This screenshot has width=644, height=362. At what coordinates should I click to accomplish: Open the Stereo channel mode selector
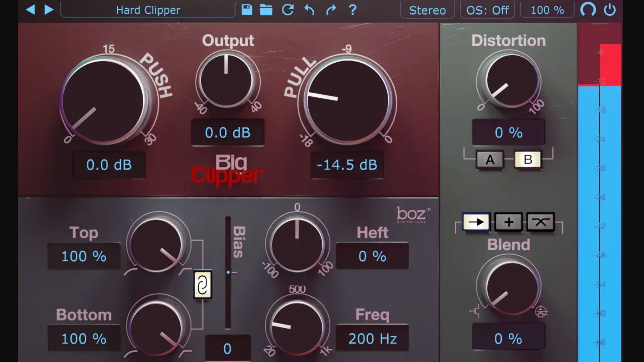[x=427, y=10]
